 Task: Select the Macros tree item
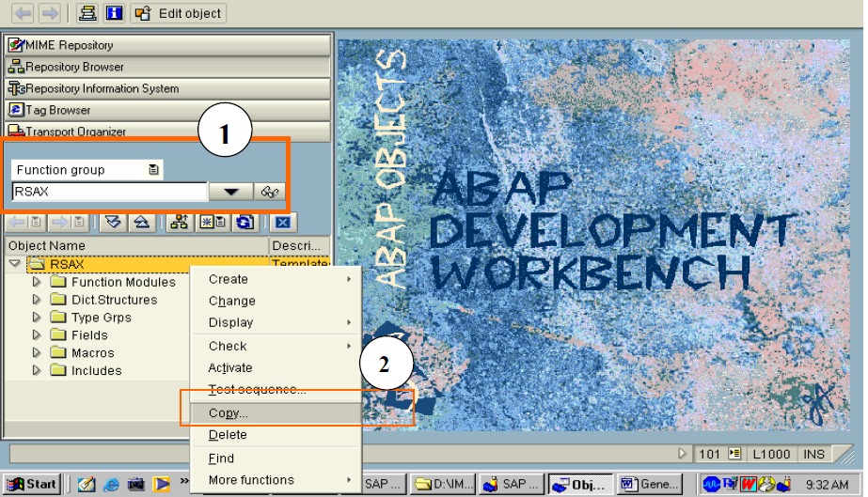(93, 352)
